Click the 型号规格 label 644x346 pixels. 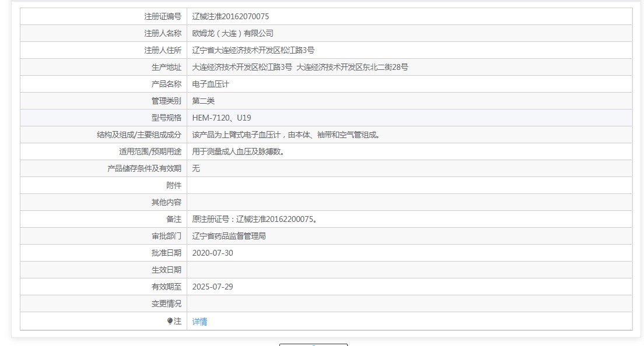coord(166,118)
